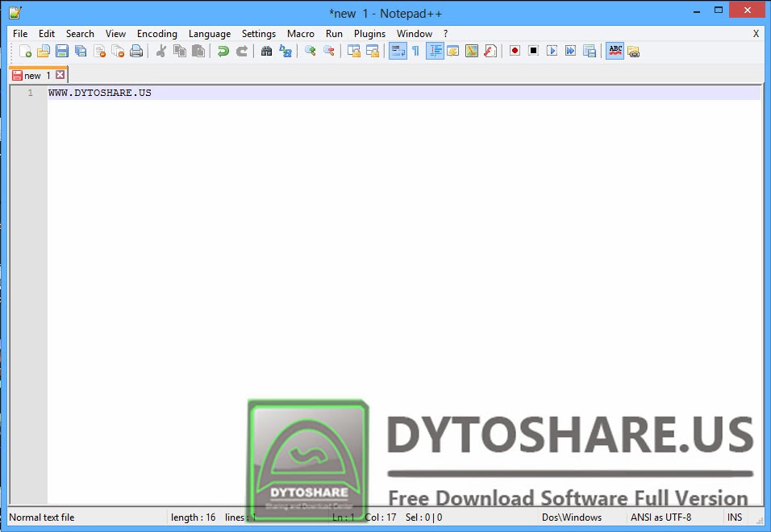Minimize the Notepad++ window

[x=696, y=10]
